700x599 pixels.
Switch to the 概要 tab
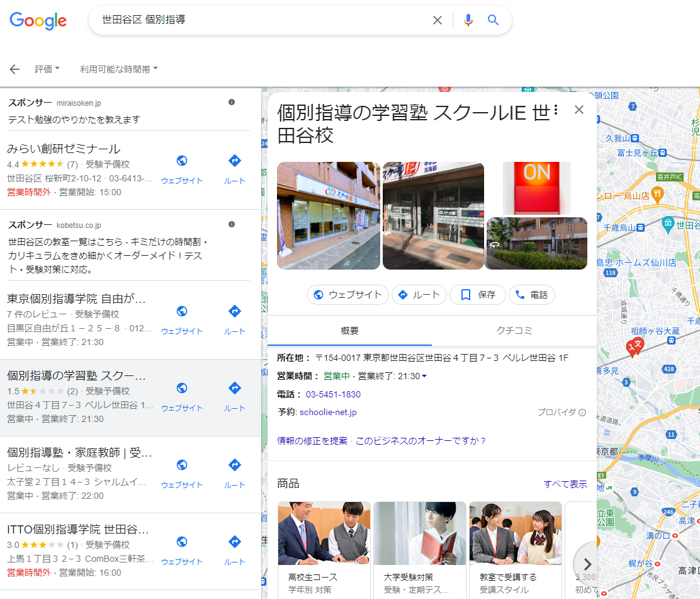pos(349,331)
